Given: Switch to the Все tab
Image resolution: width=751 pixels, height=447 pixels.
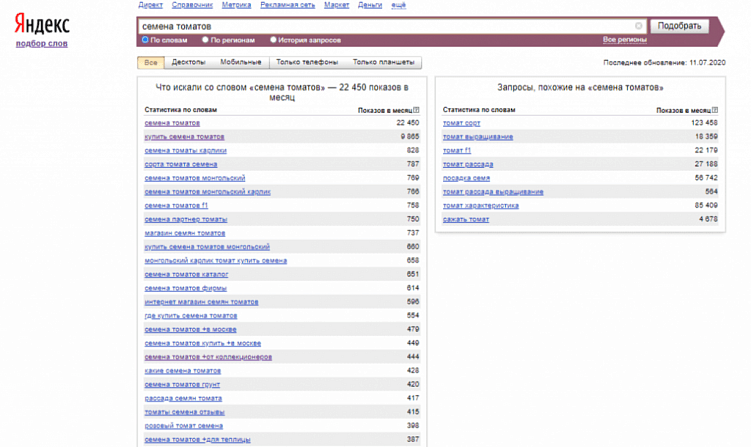Looking at the screenshot, I should pos(151,62).
